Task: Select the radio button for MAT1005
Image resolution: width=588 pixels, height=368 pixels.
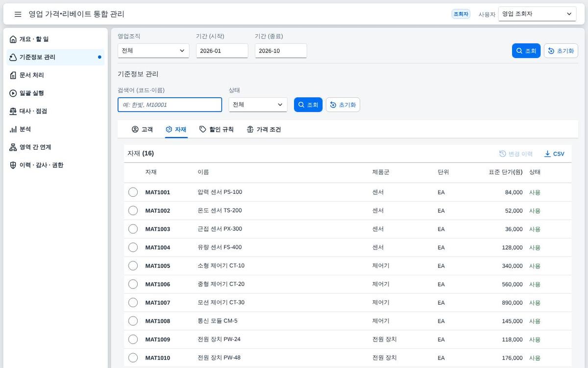Action: [x=133, y=265]
